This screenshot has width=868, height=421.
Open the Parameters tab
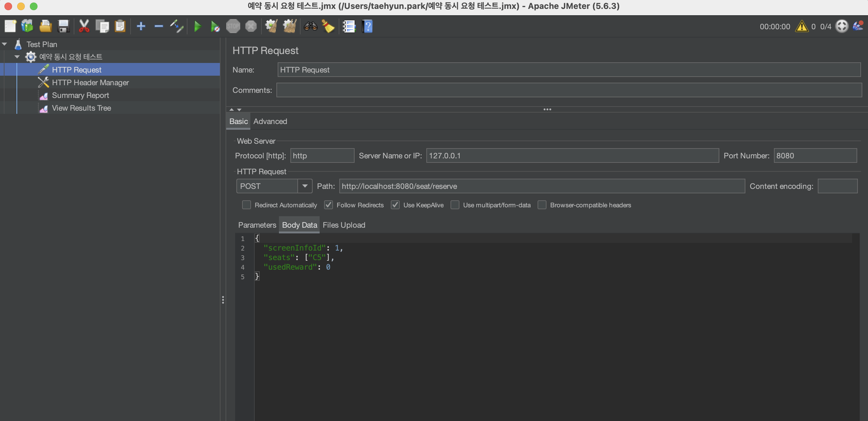click(x=257, y=225)
